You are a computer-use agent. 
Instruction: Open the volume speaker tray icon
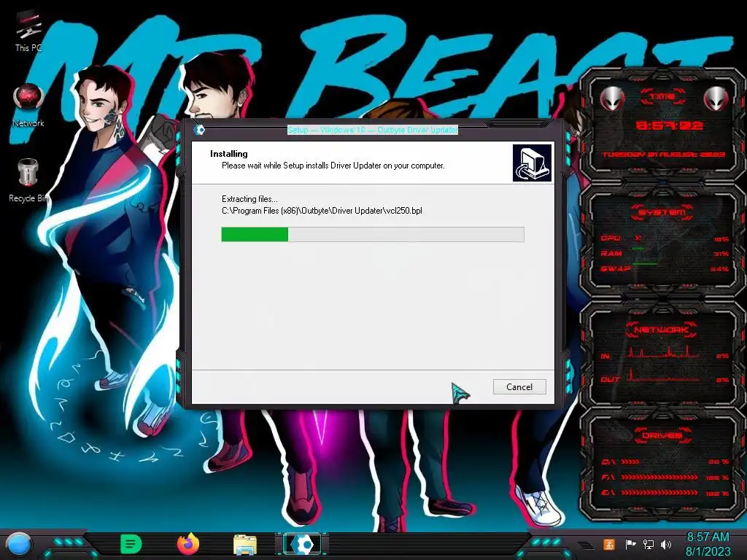click(666, 544)
